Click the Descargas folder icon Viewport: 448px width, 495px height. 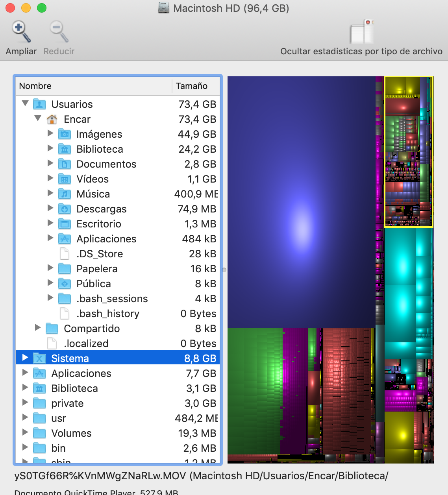[x=65, y=209]
